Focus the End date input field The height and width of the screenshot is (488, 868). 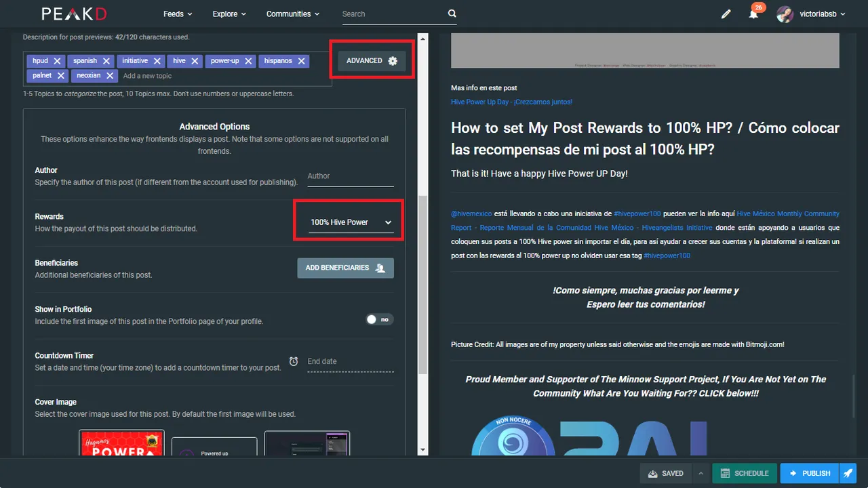click(x=351, y=362)
